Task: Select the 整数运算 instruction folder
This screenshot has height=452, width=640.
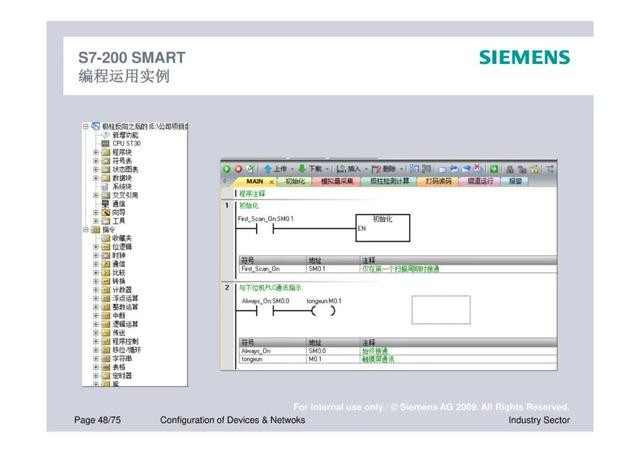Action: [125, 307]
